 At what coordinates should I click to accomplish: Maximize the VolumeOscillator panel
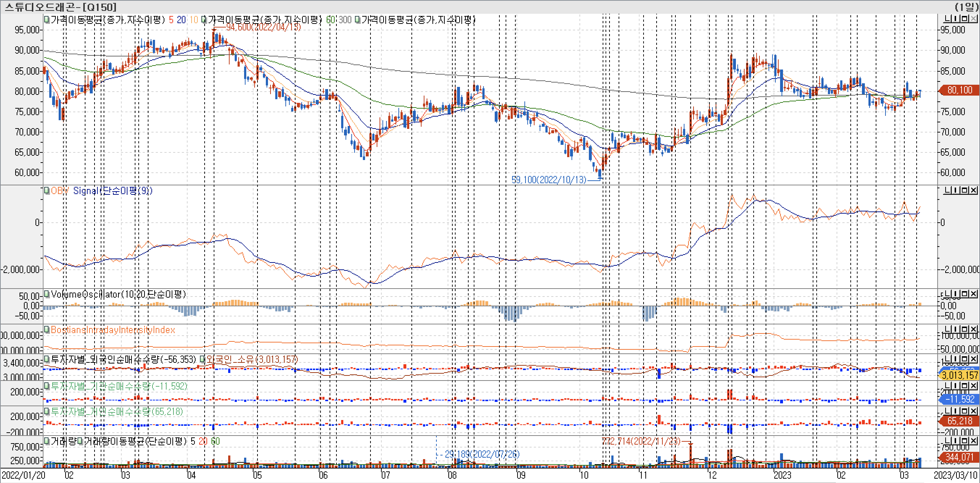click(965, 294)
